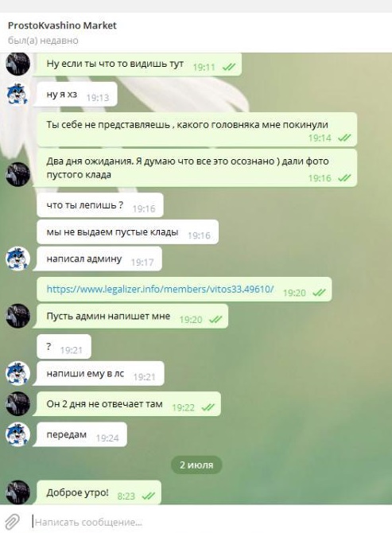Click the cat avatar beside 'ну я хз'

point(17,94)
